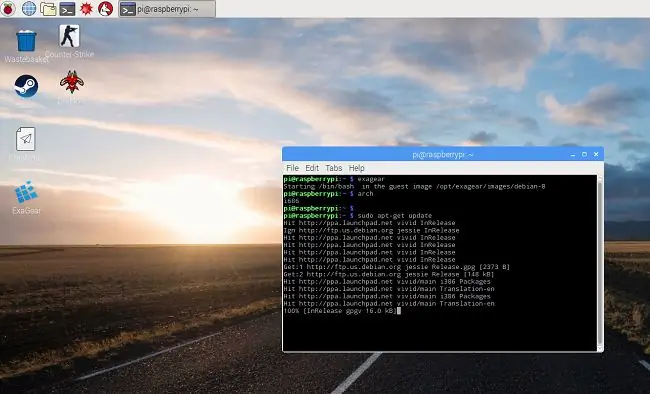Open the File menu in terminal

pyautogui.click(x=292, y=168)
